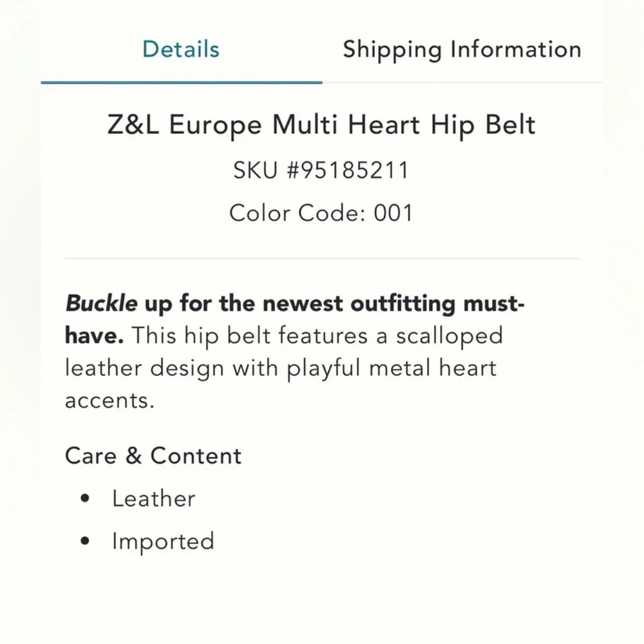
Task: Select the Details tab
Action: click(x=181, y=50)
